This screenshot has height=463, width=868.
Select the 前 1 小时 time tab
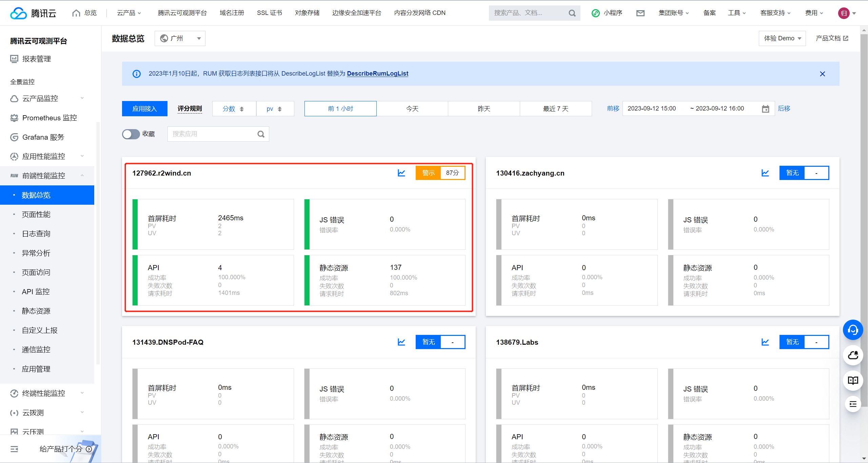(x=340, y=109)
